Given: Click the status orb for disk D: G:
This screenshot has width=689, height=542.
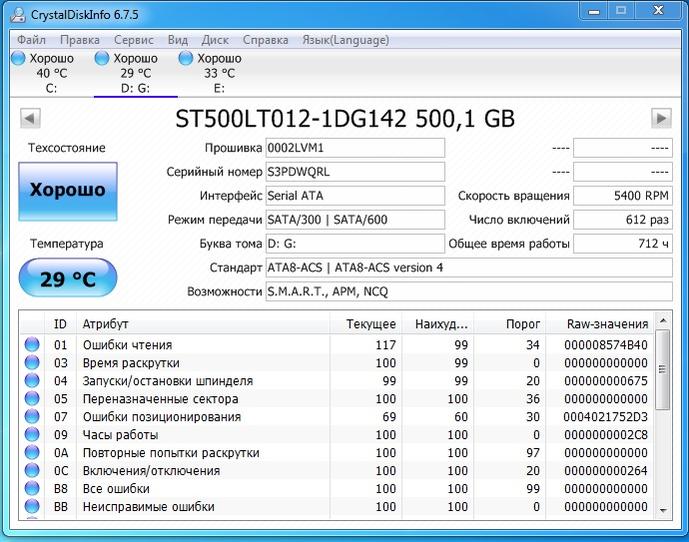Looking at the screenshot, I should 102,58.
